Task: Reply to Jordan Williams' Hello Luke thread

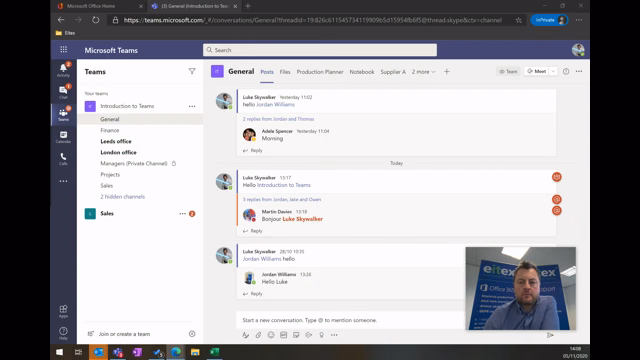Action: (253, 294)
